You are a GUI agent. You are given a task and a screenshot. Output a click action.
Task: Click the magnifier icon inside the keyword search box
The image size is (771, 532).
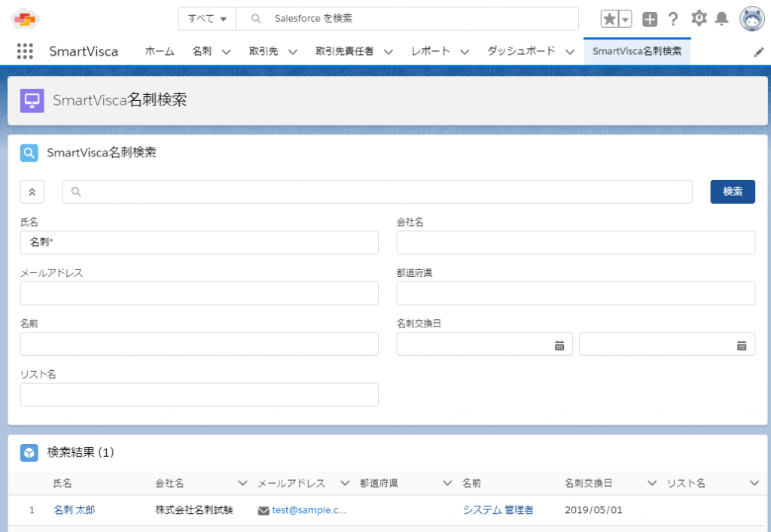tap(76, 192)
